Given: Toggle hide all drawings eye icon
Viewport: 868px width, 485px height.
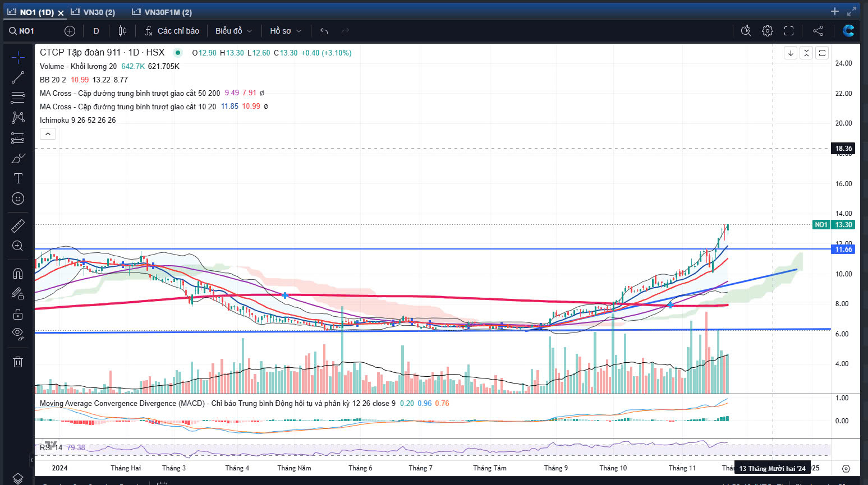Looking at the screenshot, I should pyautogui.click(x=18, y=334).
